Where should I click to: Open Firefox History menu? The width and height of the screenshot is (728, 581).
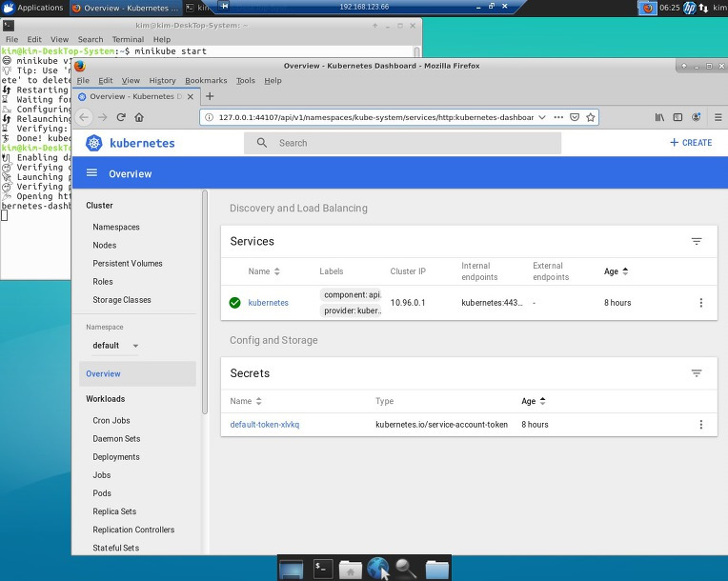coord(163,80)
